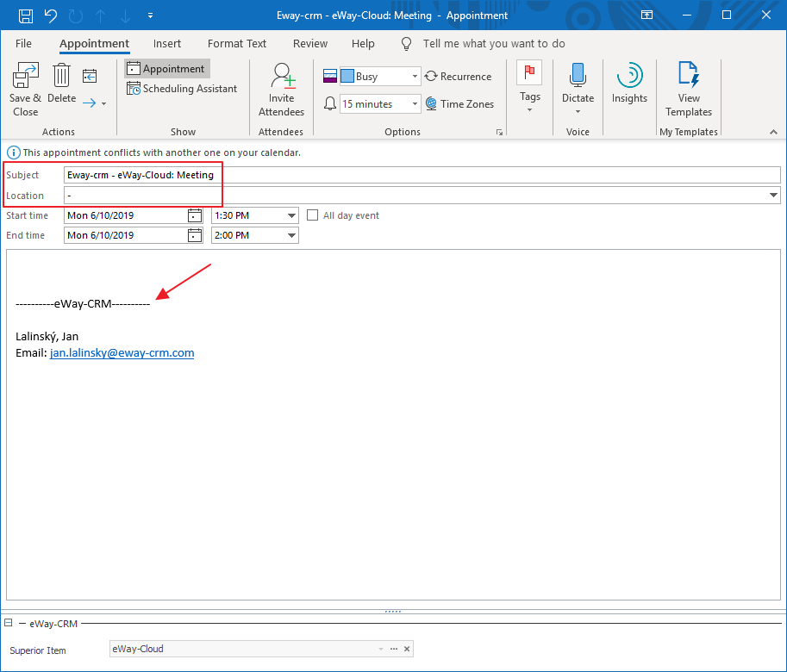
Task: Click the conflict info icon in the message bar
Action: [14, 152]
